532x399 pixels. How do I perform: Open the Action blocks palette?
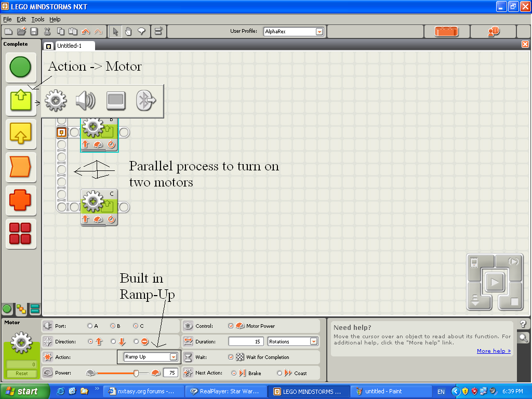21,100
